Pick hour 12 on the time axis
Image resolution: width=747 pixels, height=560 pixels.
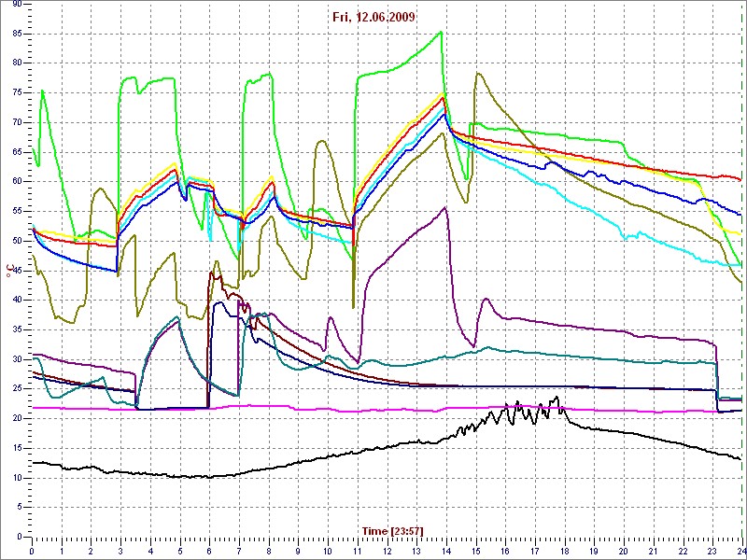tap(387, 551)
